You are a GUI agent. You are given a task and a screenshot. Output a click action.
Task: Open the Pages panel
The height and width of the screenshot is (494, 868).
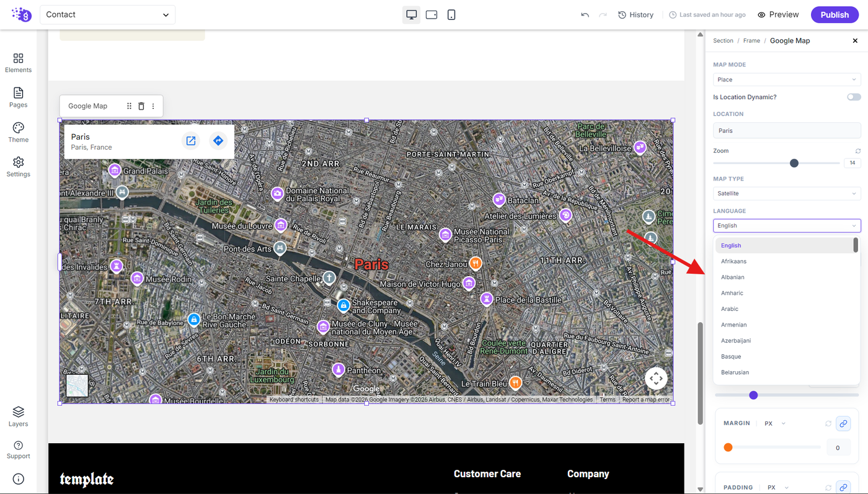click(18, 97)
